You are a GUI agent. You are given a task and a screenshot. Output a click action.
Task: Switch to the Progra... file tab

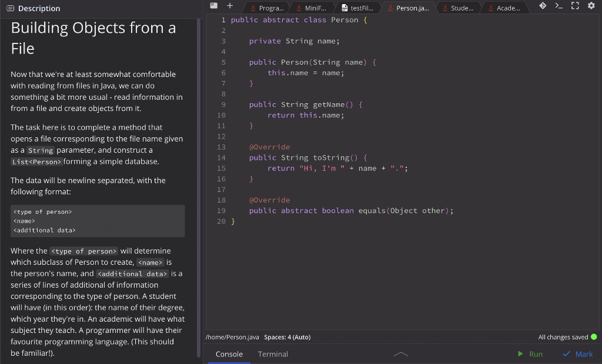[x=267, y=8]
